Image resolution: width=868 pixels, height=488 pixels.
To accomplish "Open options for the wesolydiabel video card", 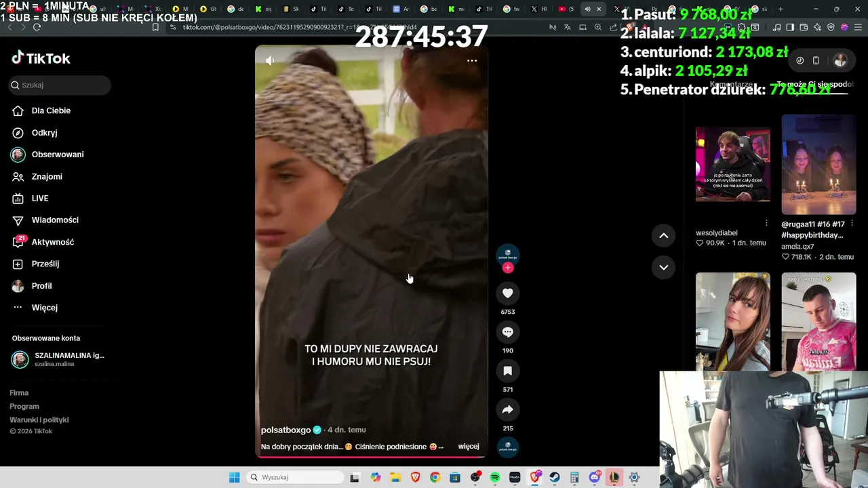I will click(766, 223).
